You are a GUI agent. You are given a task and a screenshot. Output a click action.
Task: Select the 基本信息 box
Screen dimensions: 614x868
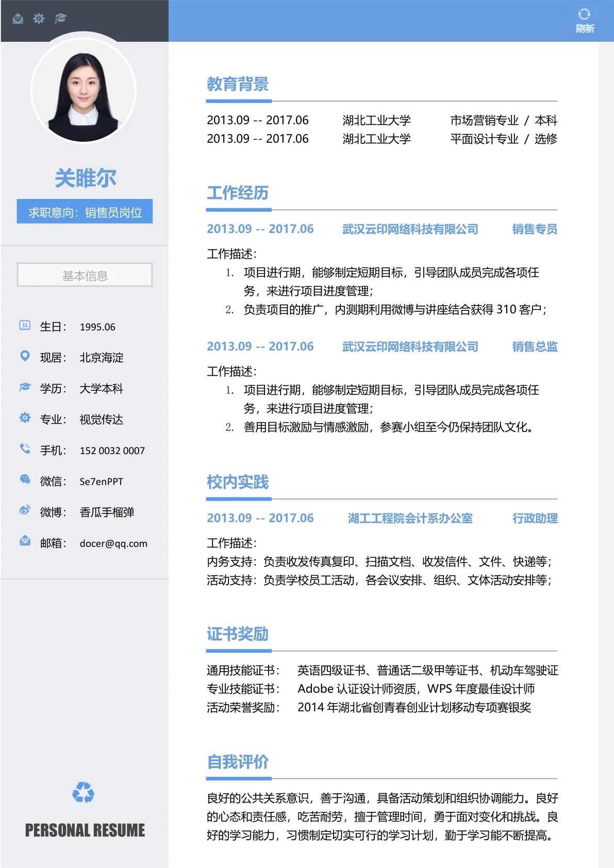[x=85, y=275]
